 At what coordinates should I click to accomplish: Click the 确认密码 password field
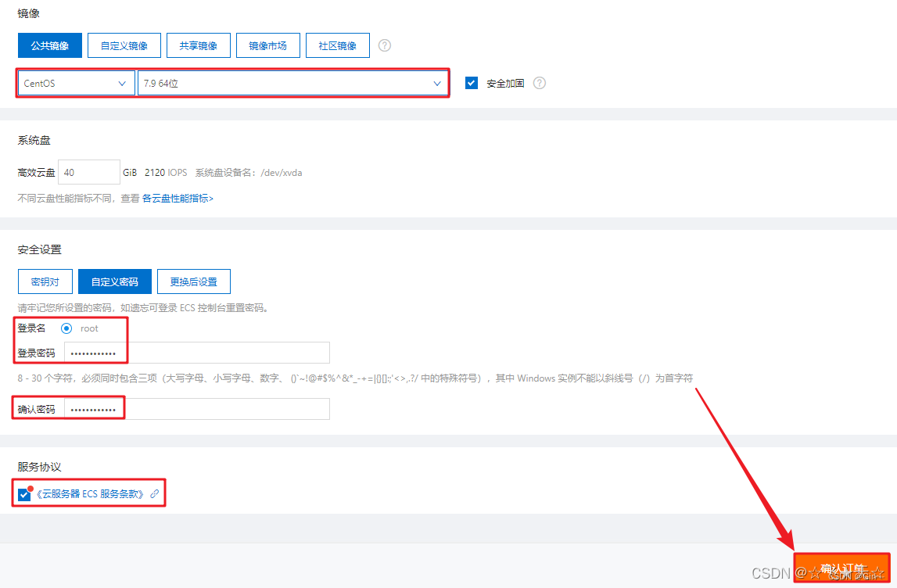(197, 409)
